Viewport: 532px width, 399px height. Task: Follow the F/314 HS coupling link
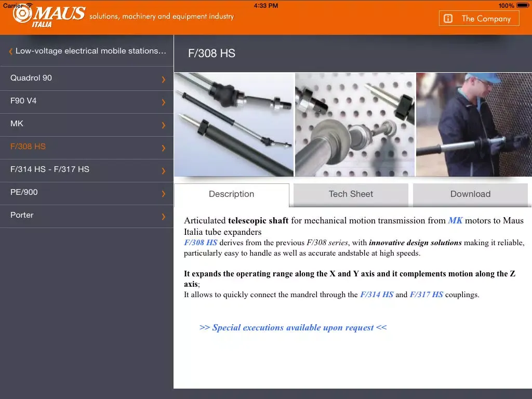pyautogui.click(x=377, y=295)
